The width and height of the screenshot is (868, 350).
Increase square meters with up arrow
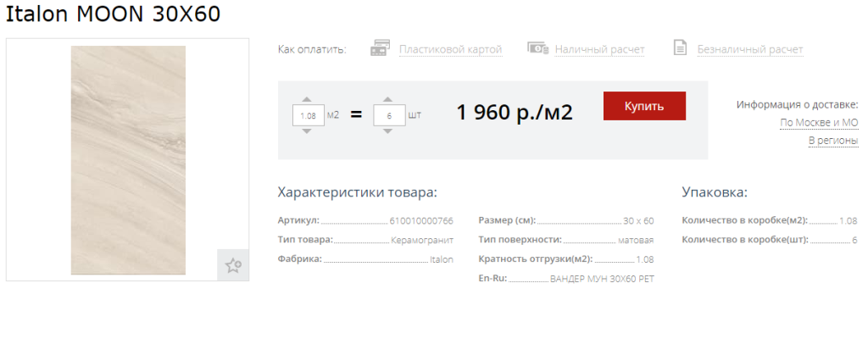point(307,100)
